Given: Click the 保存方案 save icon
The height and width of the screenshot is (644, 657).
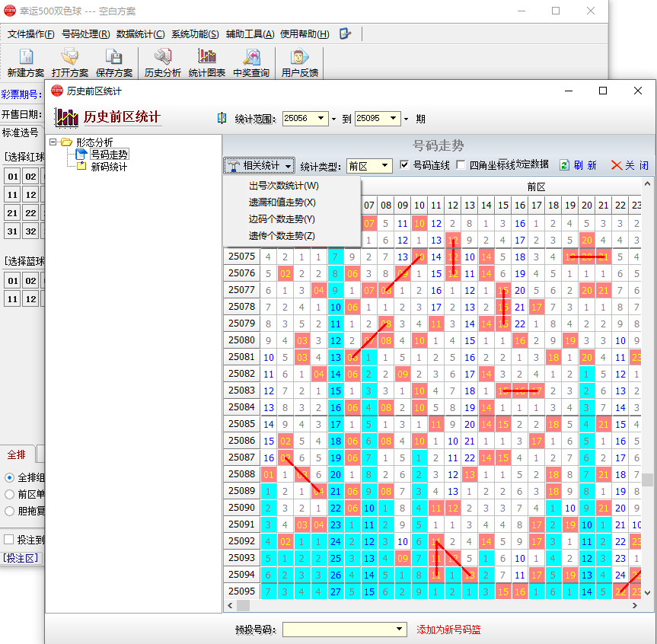Looking at the screenshot, I should tap(114, 58).
